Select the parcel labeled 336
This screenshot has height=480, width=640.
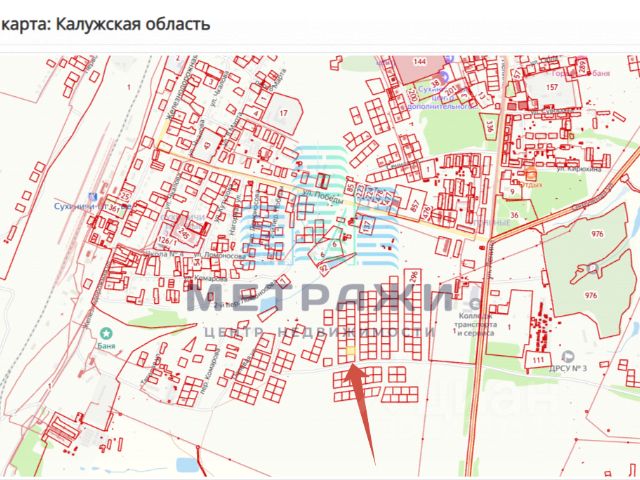(491, 127)
